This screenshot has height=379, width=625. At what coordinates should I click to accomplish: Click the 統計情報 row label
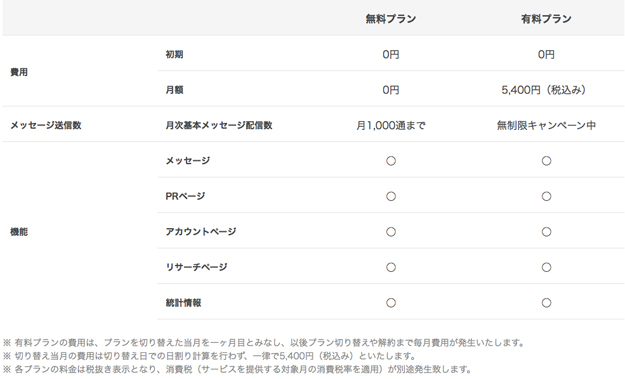point(183,303)
